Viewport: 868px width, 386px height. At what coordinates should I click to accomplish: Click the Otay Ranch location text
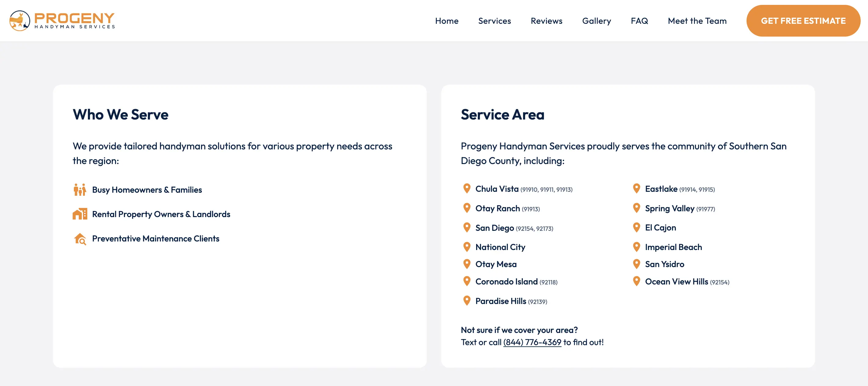pyautogui.click(x=497, y=208)
